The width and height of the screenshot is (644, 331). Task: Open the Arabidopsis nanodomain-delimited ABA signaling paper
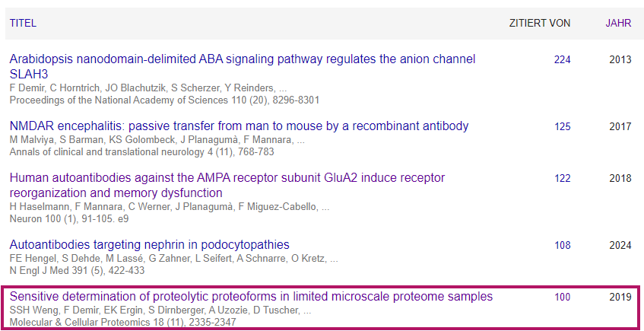[243, 67]
